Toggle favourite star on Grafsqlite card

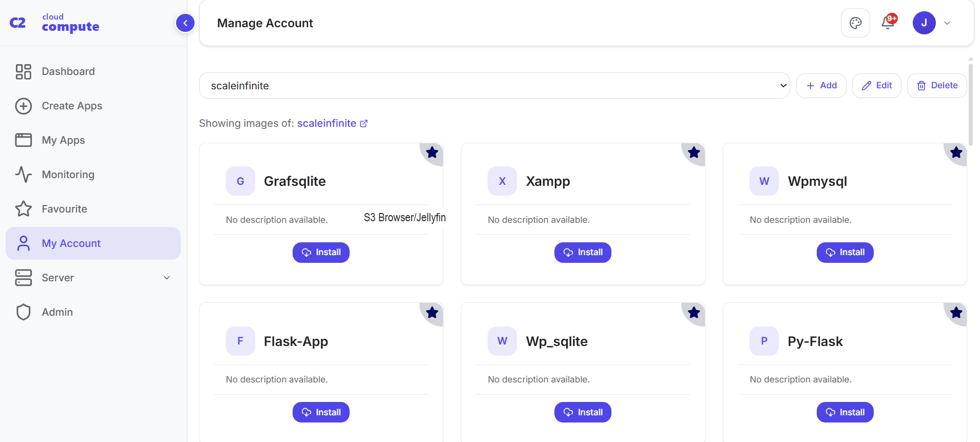(432, 152)
